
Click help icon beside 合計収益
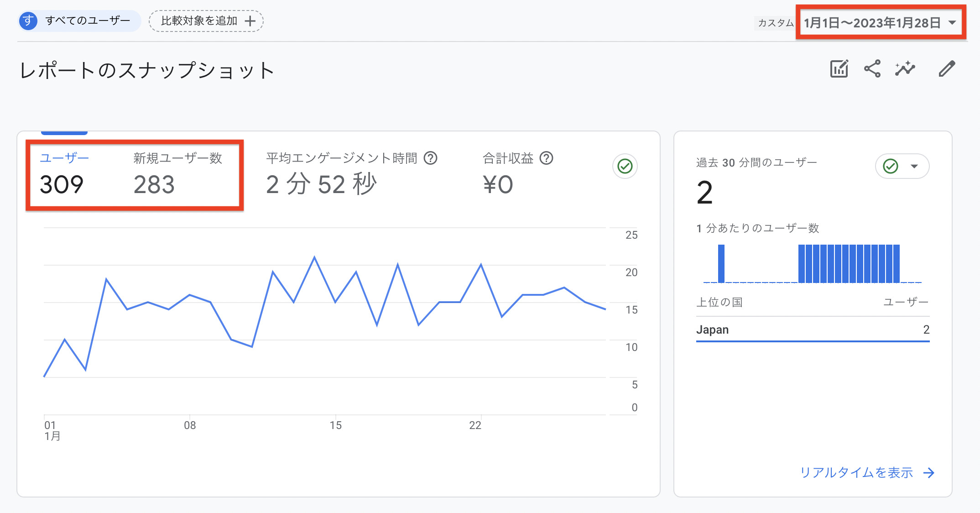(x=546, y=158)
